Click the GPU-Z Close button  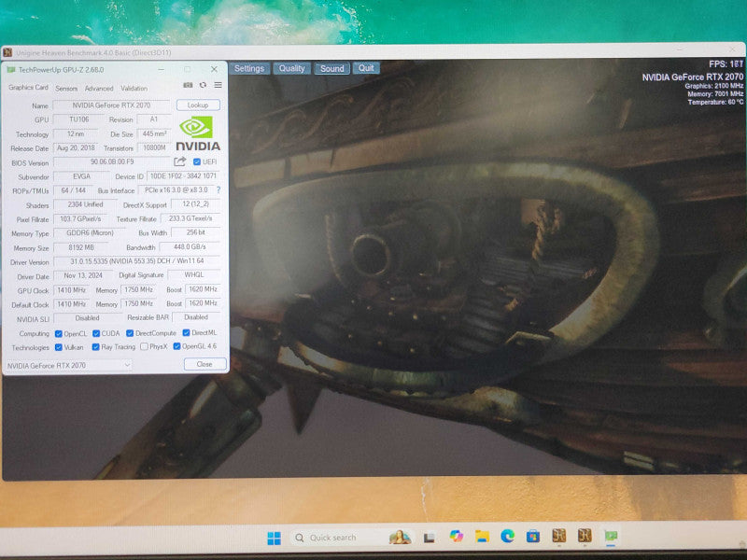click(x=204, y=364)
